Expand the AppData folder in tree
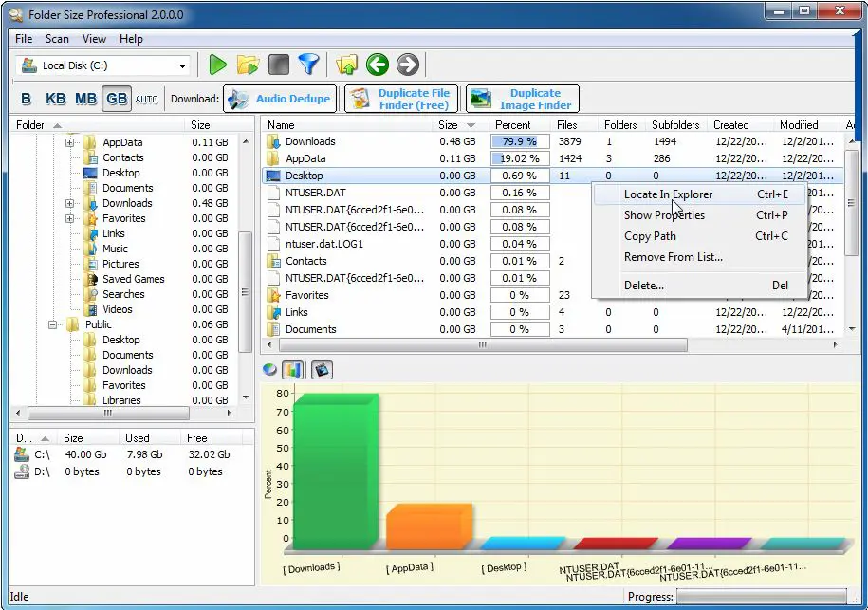 (70, 142)
